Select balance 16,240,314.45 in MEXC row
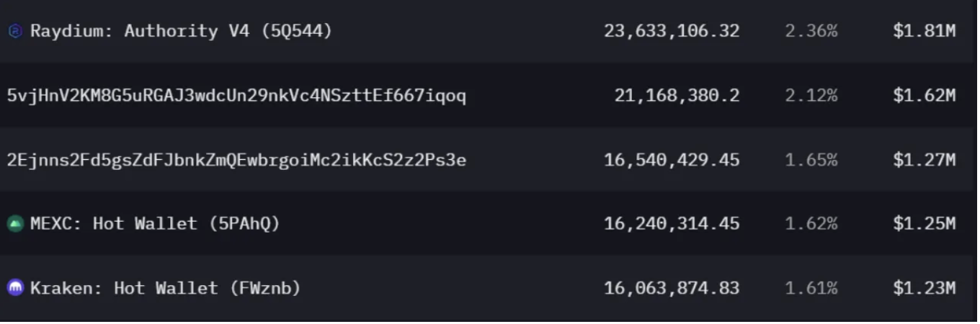The width and height of the screenshot is (980, 324). (x=672, y=224)
